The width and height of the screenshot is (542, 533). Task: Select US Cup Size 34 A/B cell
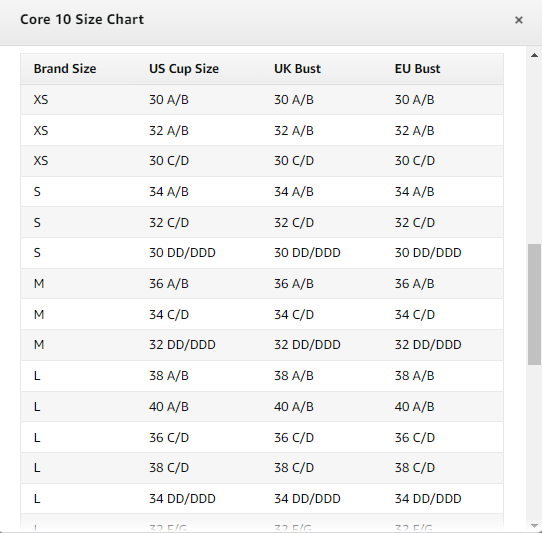(x=169, y=192)
